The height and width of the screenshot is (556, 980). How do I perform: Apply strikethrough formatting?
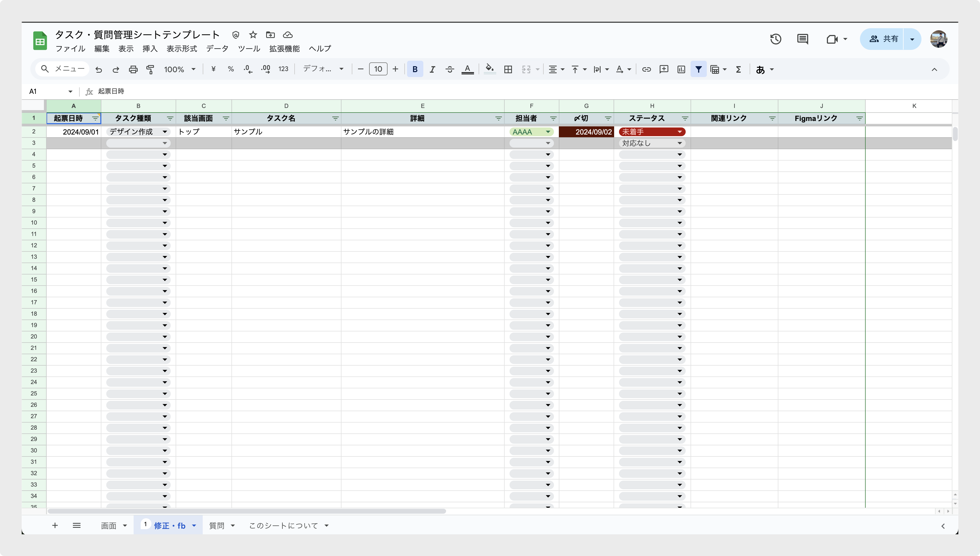(x=450, y=69)
